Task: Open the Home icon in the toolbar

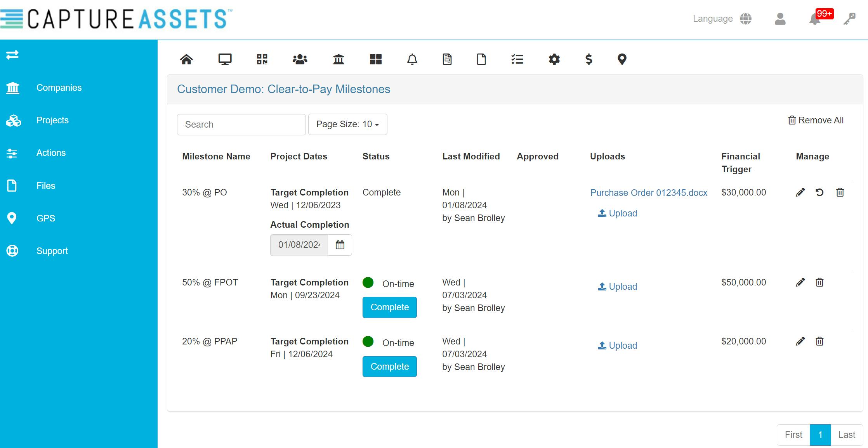Action: [186, 59]
